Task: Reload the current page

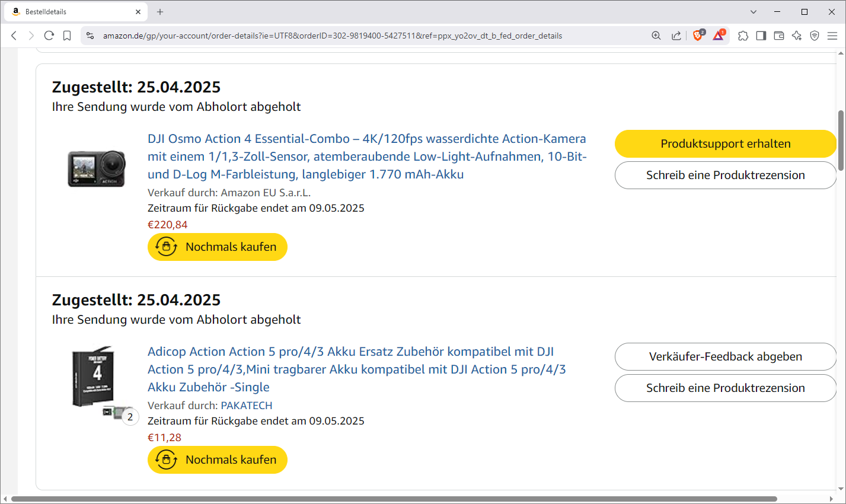Action: (49, 36)
